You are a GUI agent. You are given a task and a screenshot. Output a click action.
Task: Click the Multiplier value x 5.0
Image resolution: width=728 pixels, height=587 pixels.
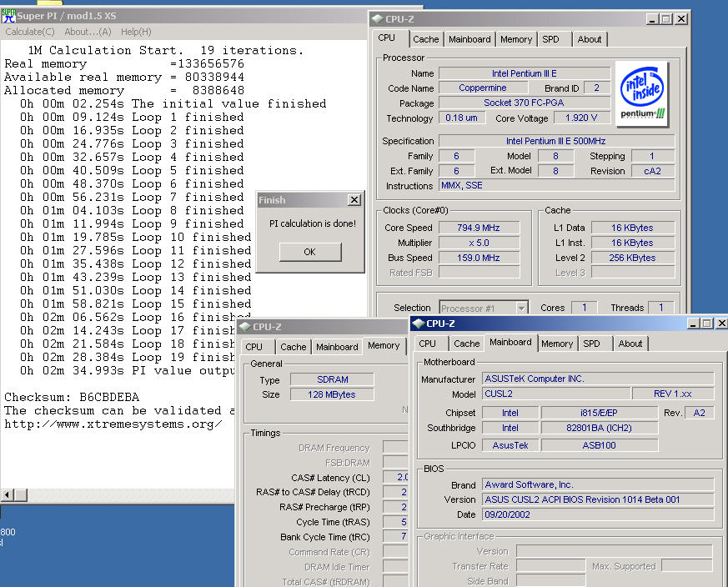pyautogui.click(x=479, y=243)
